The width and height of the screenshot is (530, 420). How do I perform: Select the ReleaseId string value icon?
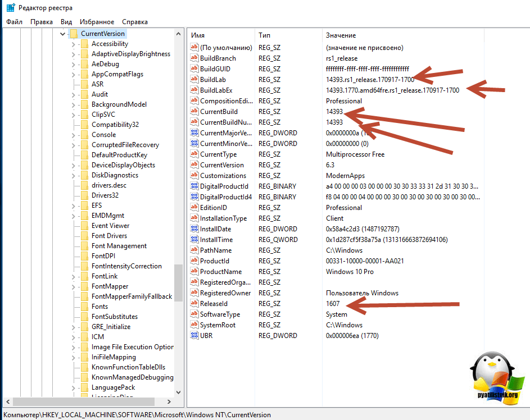[x=195, y=304]
